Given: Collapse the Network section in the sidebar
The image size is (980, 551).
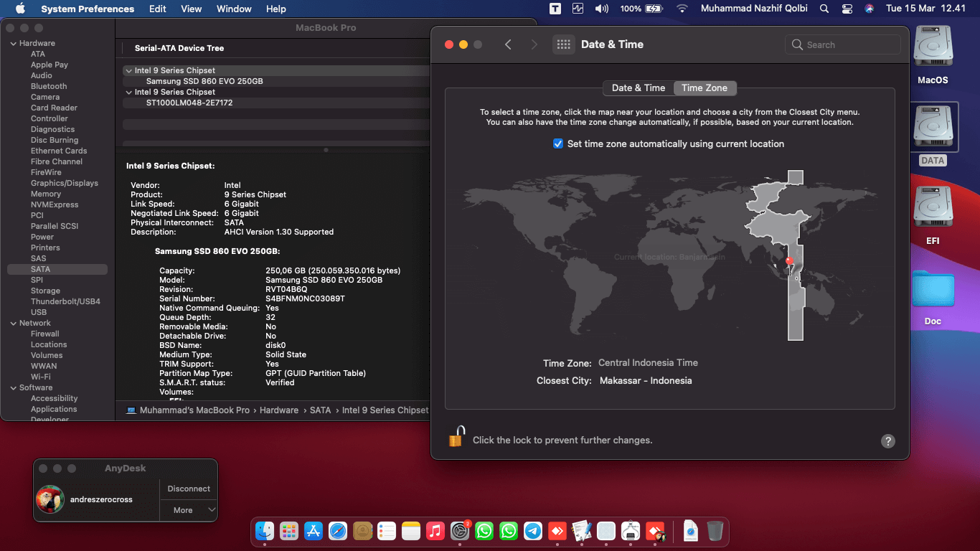Looking at the screenshot, I should point(13,324).
